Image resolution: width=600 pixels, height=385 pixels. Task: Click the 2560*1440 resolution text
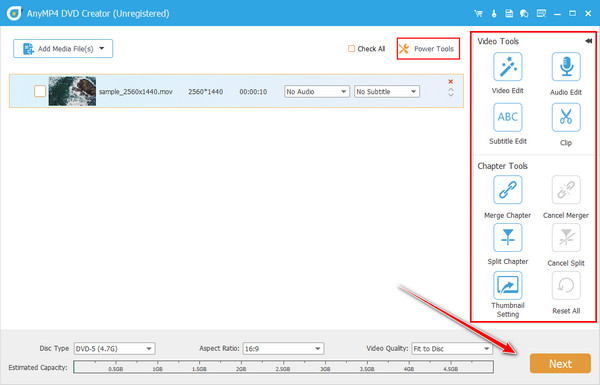click(205, 91)
